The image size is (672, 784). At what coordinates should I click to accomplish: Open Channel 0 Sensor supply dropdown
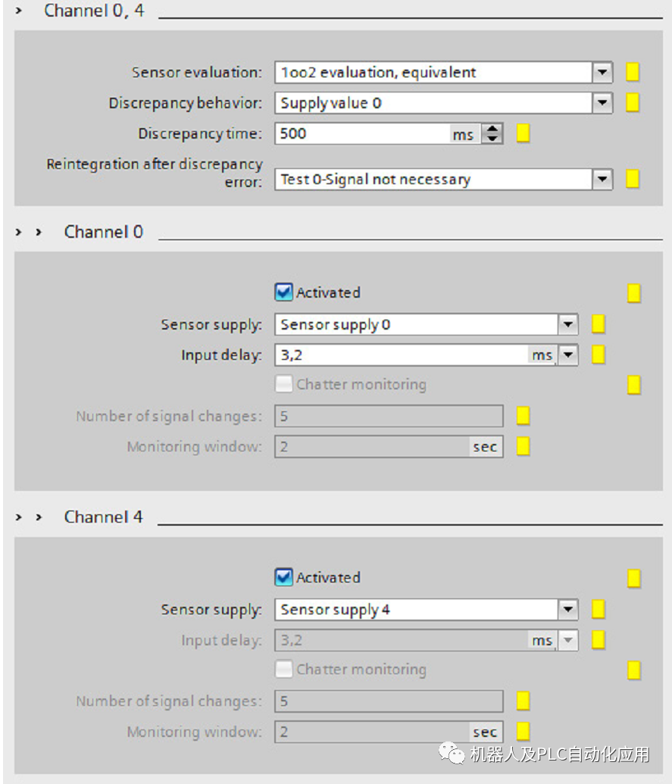pos(568,325)
